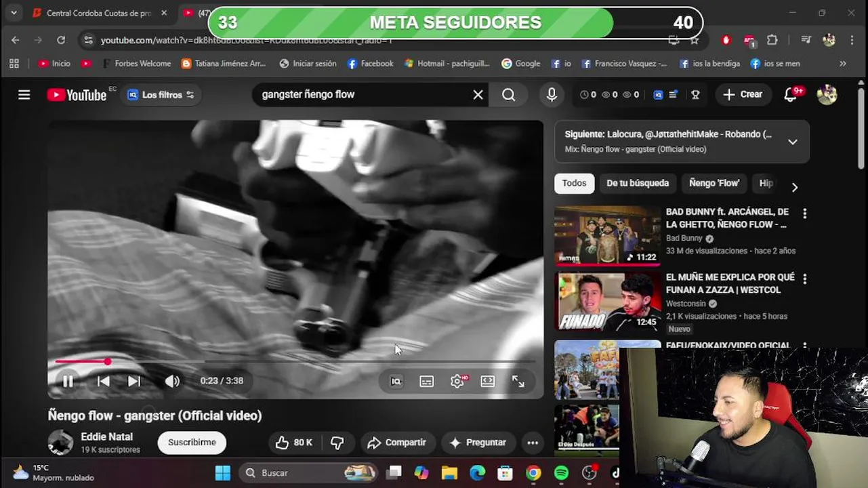
Task: Open the Windows Start menu
Action: coord(223,473)
